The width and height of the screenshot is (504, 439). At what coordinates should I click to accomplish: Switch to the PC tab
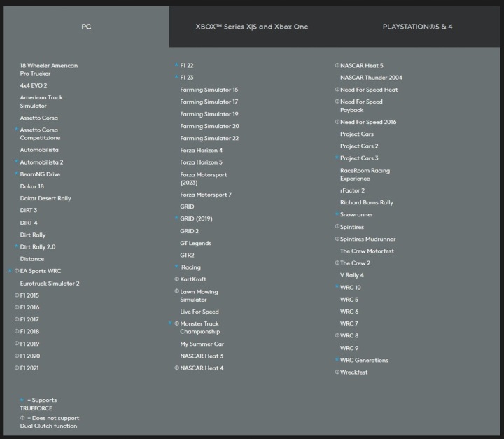[x=86, y=27]
